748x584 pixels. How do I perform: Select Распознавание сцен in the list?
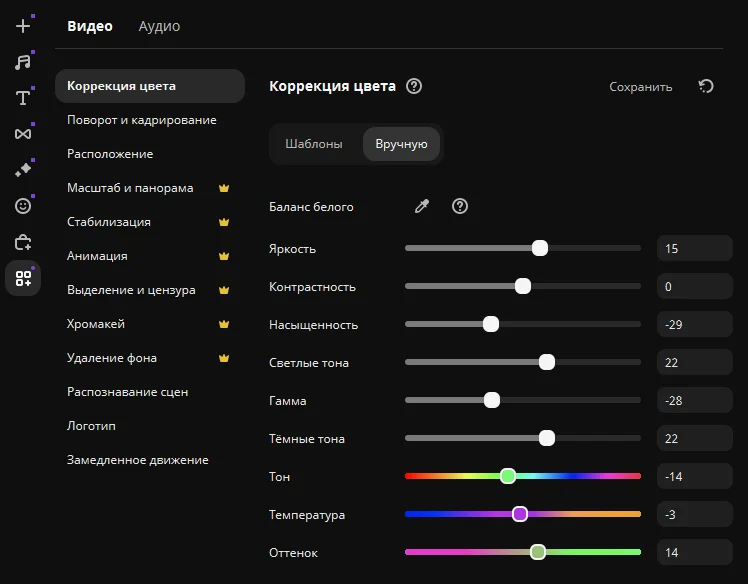(128, 392)
